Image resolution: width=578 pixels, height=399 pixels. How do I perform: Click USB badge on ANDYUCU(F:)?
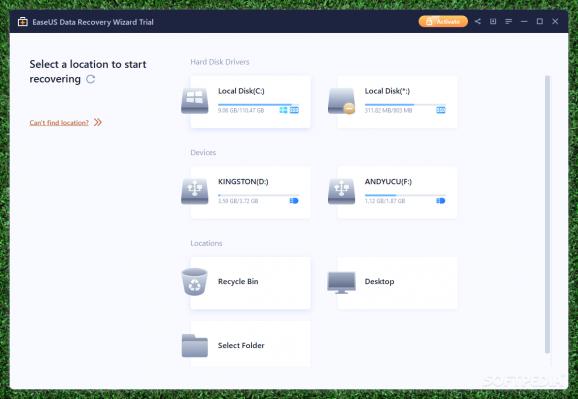(x=441, y=201)
